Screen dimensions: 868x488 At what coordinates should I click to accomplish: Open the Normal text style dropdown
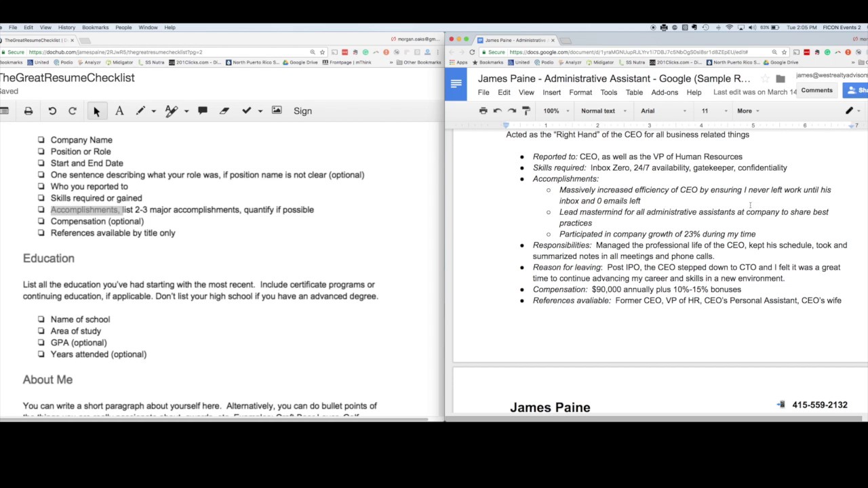pyautogui.click(x=603, y=111)
